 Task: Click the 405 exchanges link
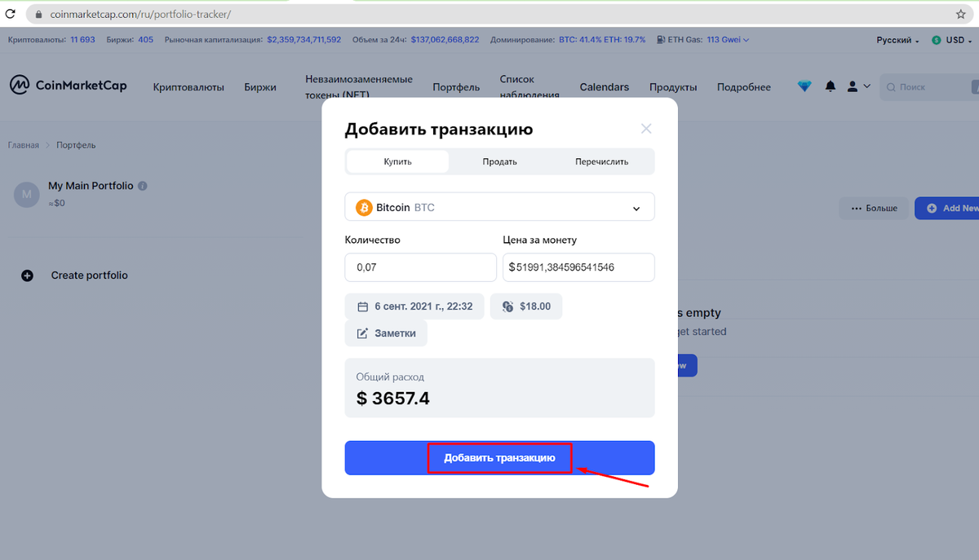(145, 39)
